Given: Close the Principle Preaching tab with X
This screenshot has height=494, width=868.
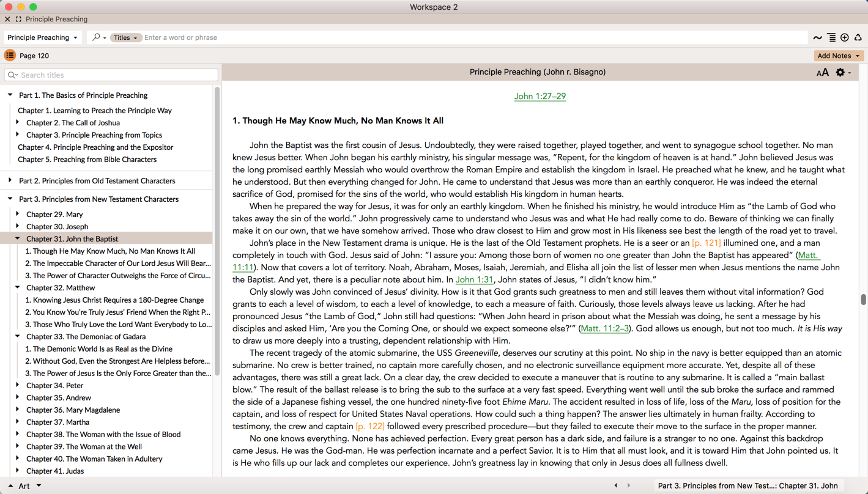Looking at the screenshot, I should point(7,19).
